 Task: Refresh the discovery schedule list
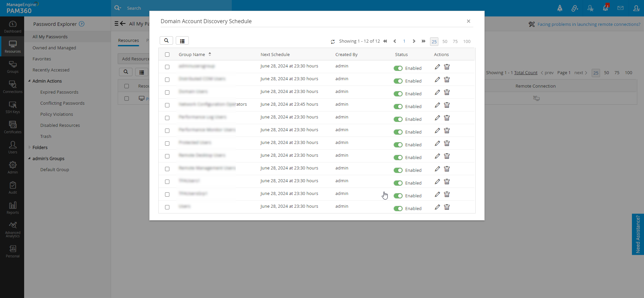tap(333, 42)
